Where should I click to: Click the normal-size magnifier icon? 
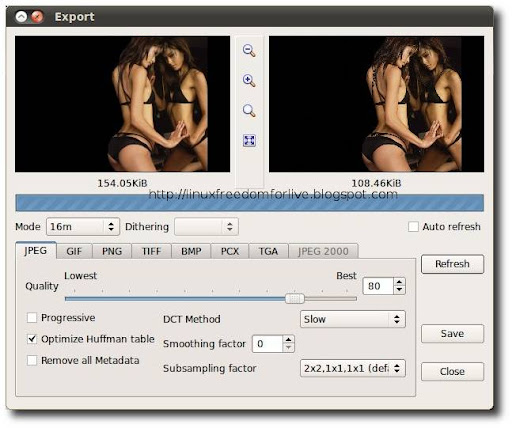pos(249,111)
